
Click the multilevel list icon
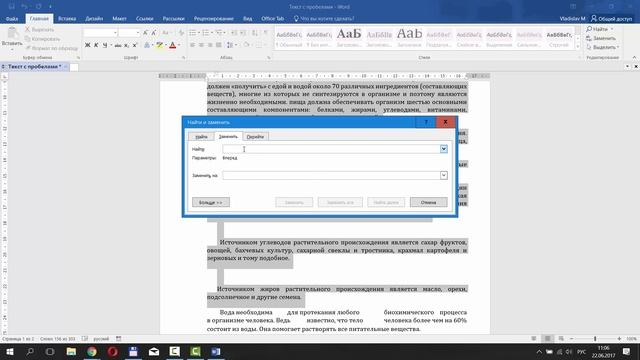tap(219, 33)
